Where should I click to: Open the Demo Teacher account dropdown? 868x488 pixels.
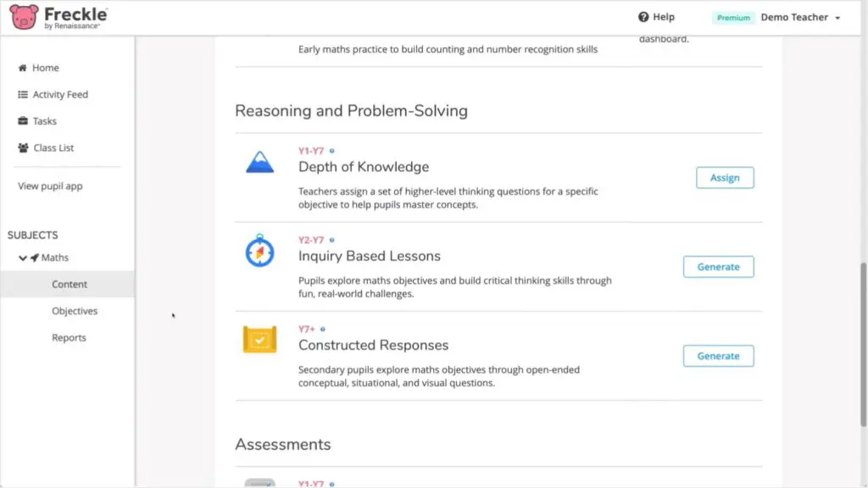pyautogui.click(x=800, y=17)
